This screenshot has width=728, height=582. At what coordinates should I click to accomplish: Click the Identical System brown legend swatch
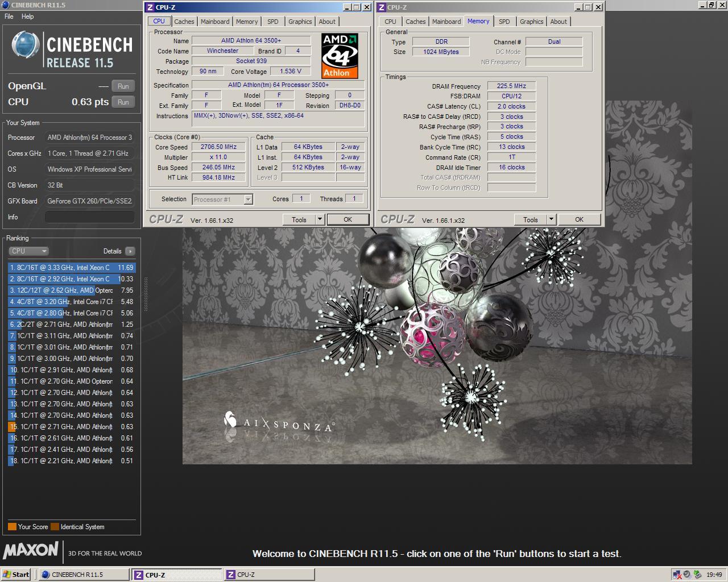tap(55, 527)
